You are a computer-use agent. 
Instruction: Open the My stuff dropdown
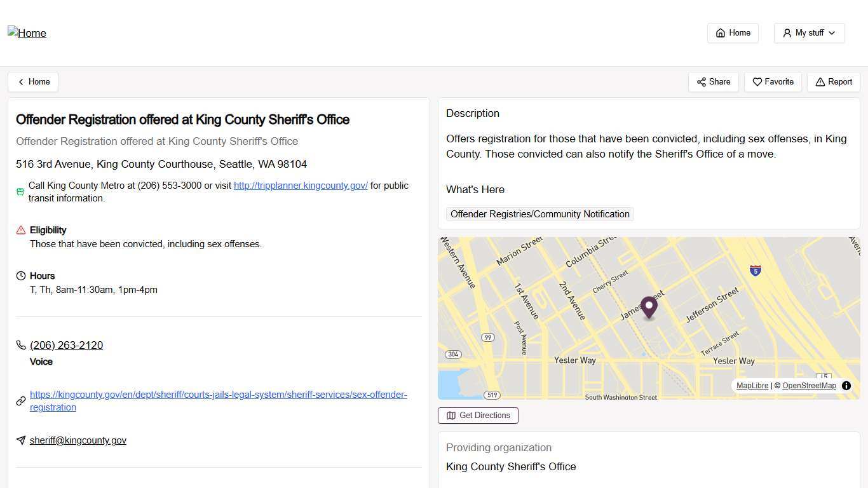coord(808,32)
